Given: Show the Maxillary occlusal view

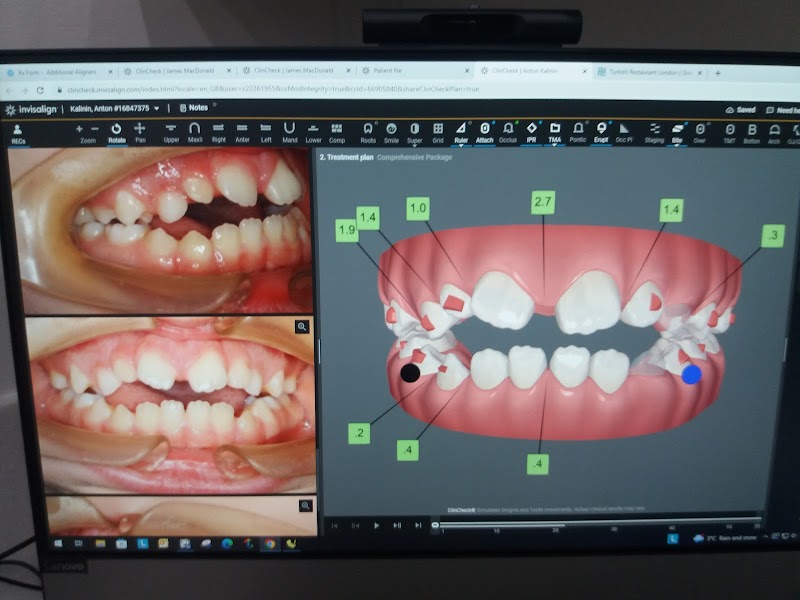Looking at the screenshot, I should point(194,132).
